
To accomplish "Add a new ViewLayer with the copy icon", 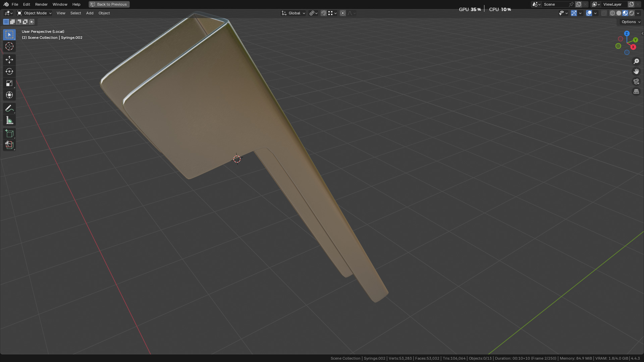I will point(631,4).
